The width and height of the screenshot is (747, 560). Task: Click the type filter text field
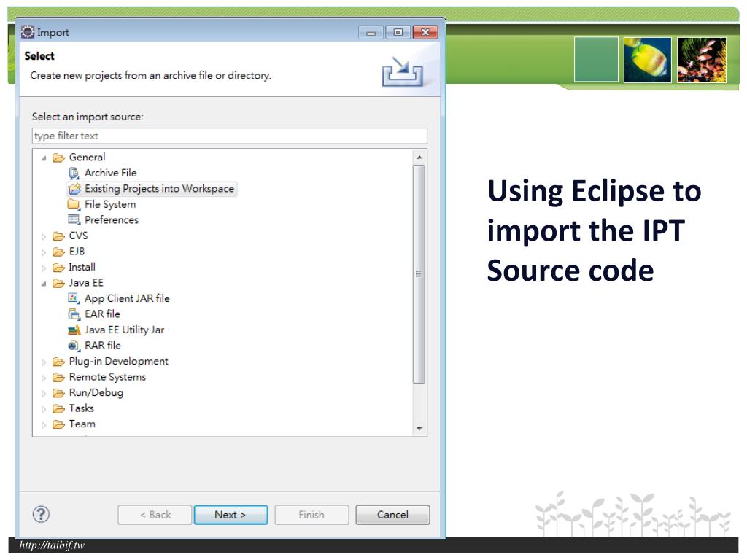point(230,136)
